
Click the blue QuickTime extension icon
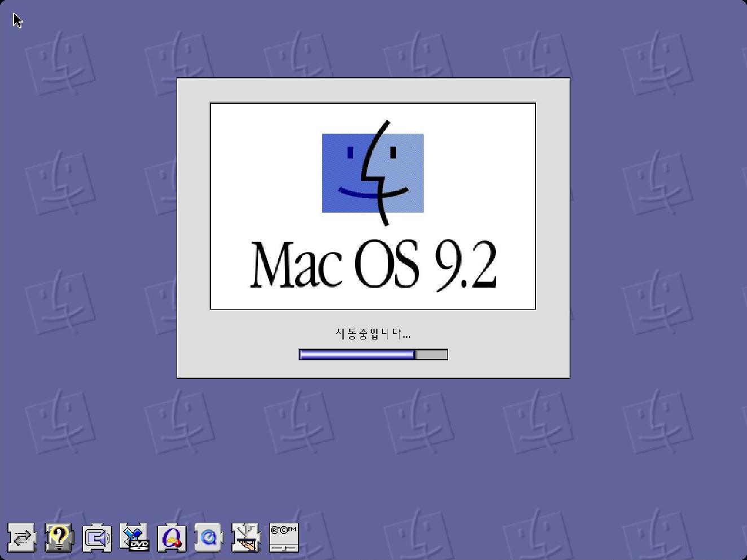pos(209,537)
